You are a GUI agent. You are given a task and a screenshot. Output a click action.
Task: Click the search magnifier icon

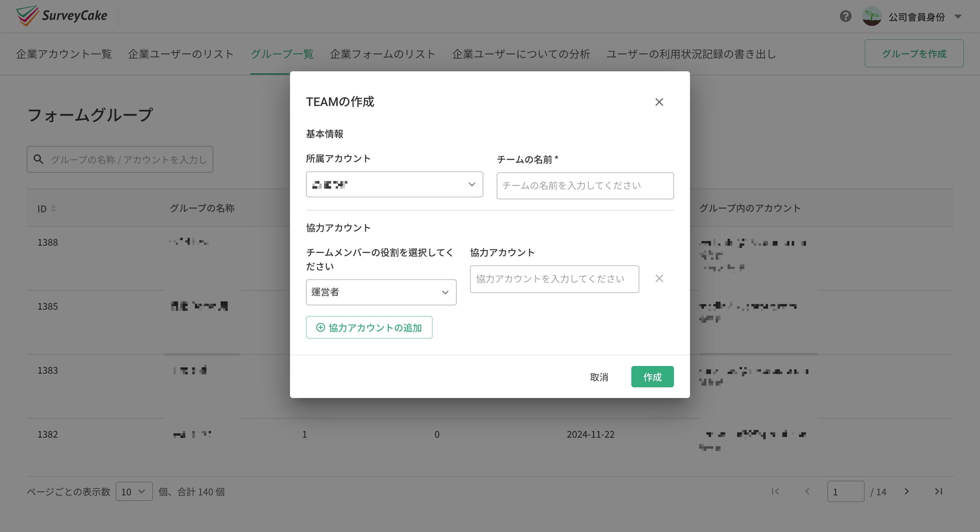coord(38,159)
